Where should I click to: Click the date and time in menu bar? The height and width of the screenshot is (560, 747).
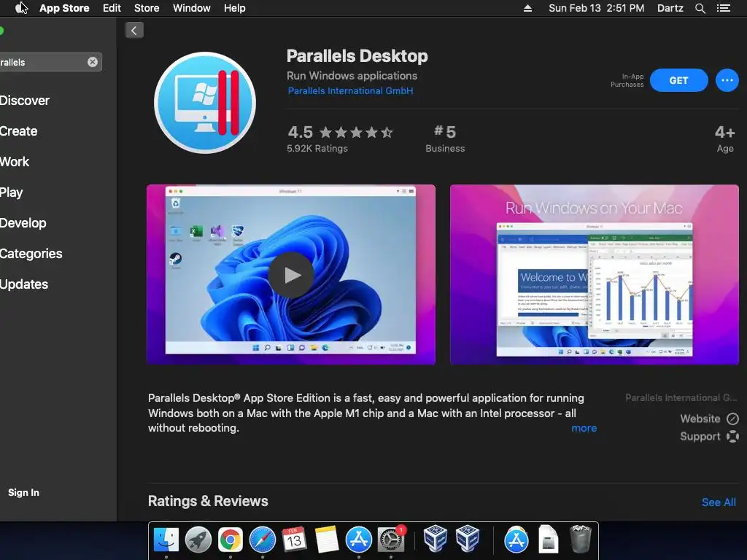tap(596, 8)
